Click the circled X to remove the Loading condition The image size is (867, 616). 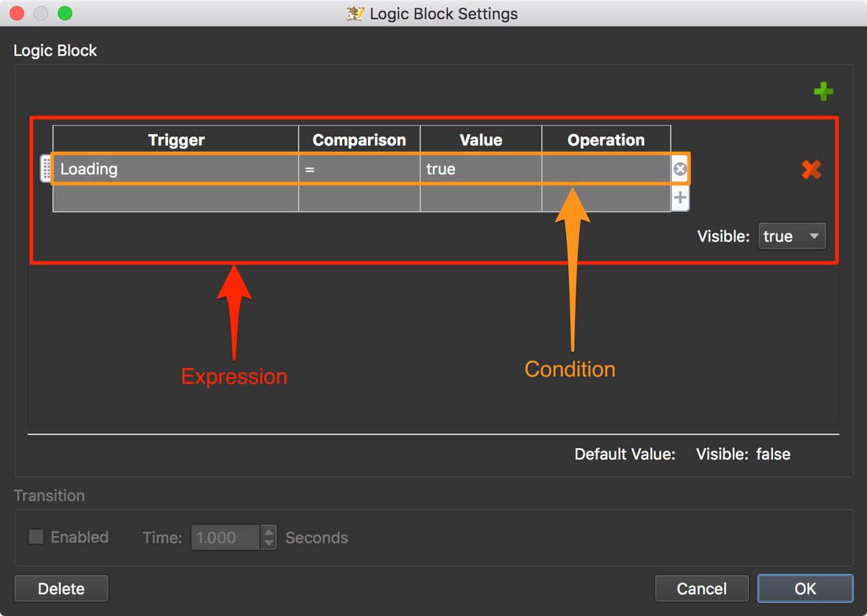point(680,169)
